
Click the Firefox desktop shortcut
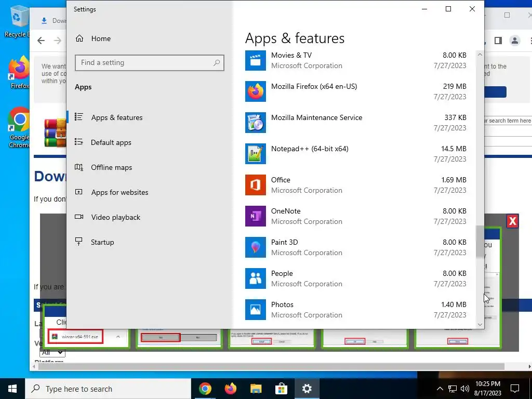tap(19, 72)
